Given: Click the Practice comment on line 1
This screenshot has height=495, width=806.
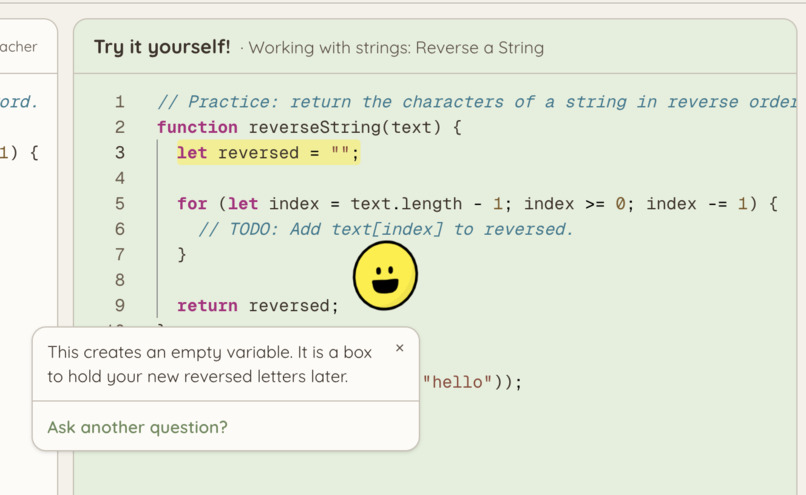Looking at the screenshot, I should [477, 102].
